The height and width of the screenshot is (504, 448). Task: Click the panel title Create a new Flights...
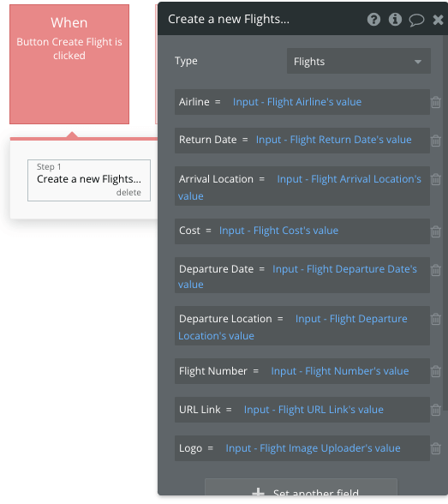click(x=229, y=19)
